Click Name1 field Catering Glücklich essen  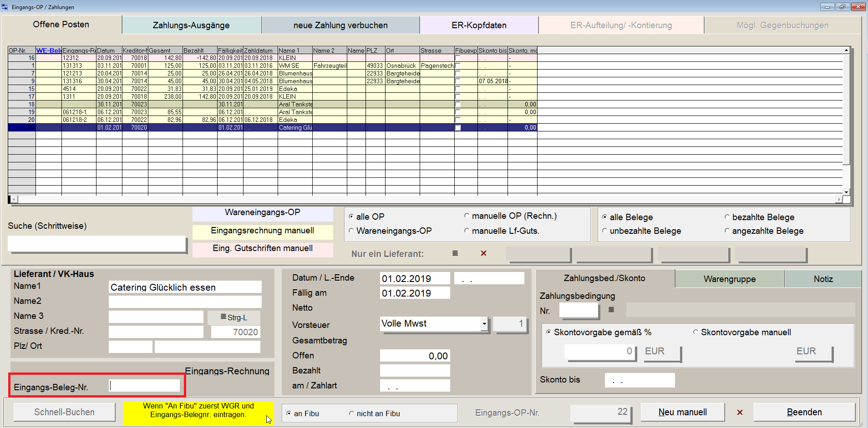(x=185, y=287)
